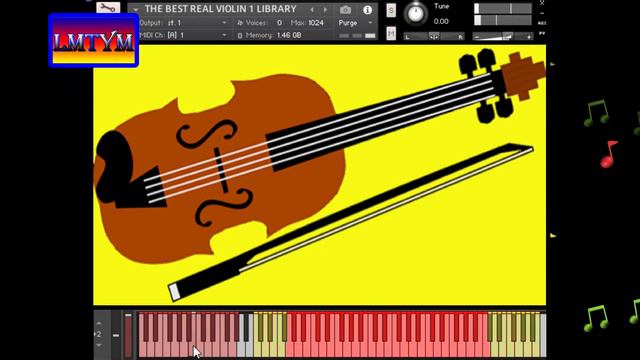
Task: Click the upper output level meter
Action: tap(502, 8)
